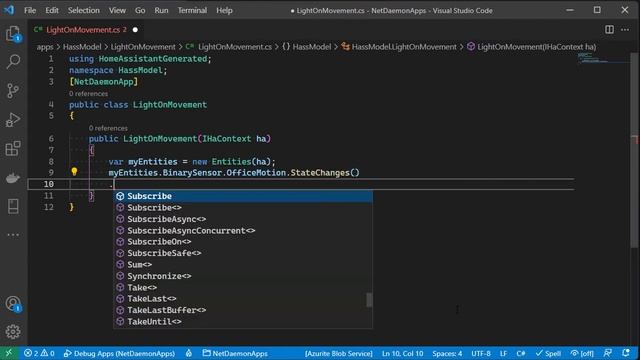This screenshot has width=640, height=360.
Task: Open the Source Control view
Action: click(13, 91)
